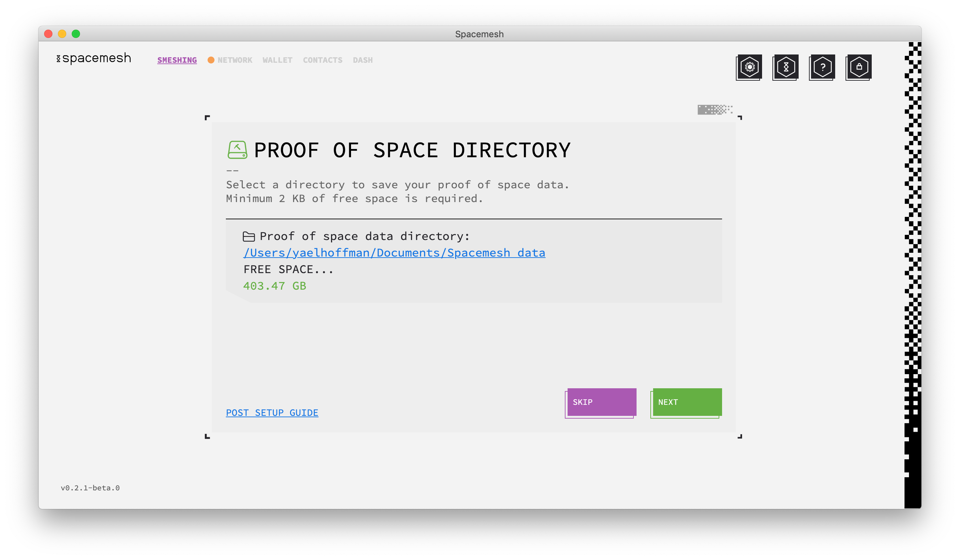Select the DASH tab

[x=362, y=60]
